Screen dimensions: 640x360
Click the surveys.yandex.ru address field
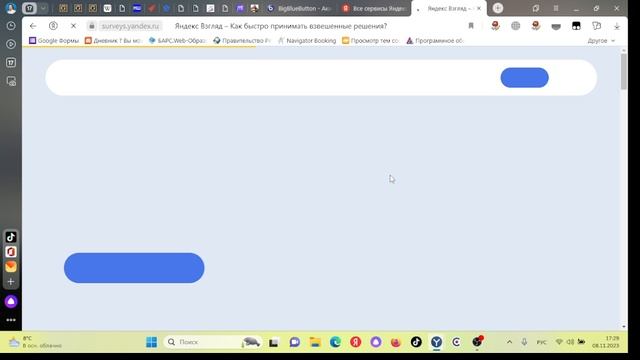[x=130, y=26]
